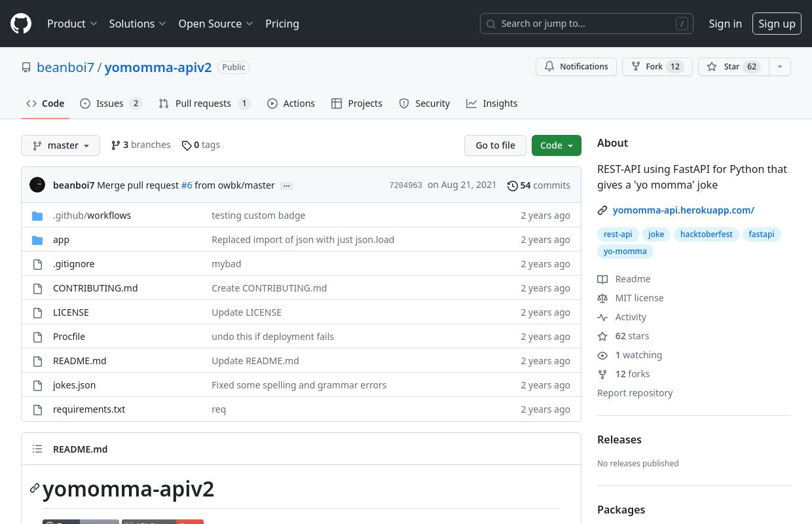Open the Open Source dropdown menu
This screenshot has width=812, height=524.
(216, 24)
